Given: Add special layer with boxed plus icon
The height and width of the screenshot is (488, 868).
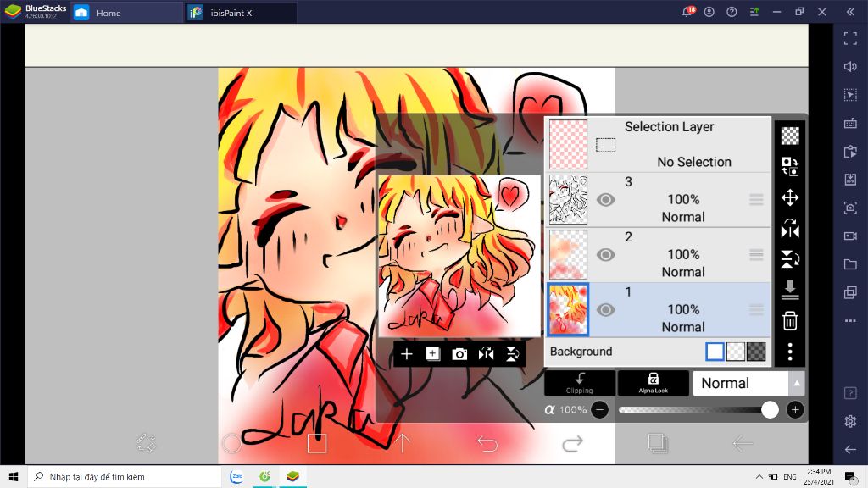Looking at the screenshot, I should (433, 354).
